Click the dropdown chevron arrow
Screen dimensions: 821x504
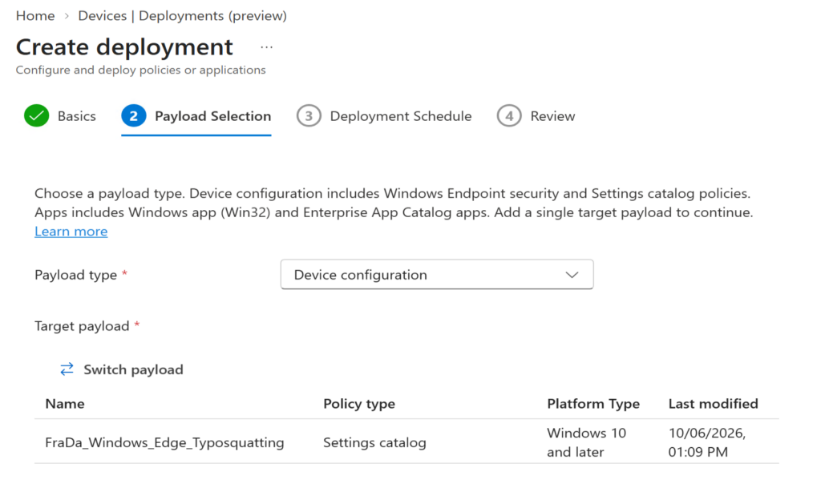point(572,275)
